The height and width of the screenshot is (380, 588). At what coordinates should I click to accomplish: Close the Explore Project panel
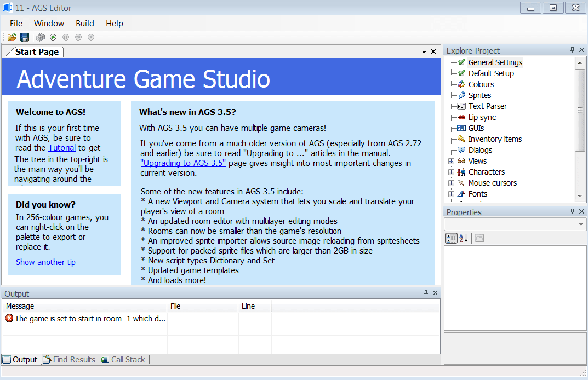581,50
